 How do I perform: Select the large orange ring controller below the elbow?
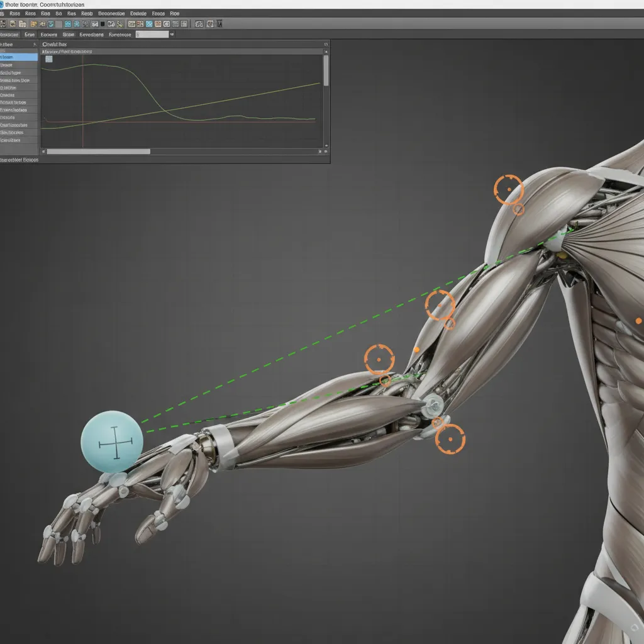pos(450,439)
